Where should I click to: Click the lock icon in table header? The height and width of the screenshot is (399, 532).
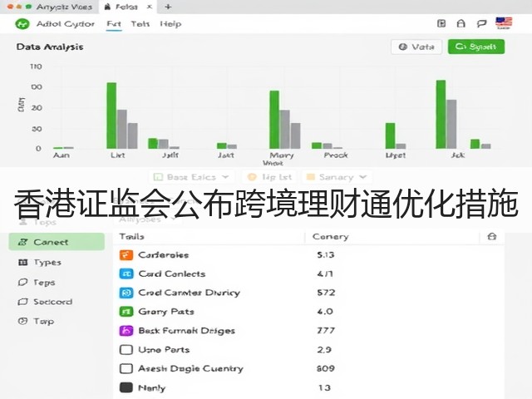[x=491, y=236]
